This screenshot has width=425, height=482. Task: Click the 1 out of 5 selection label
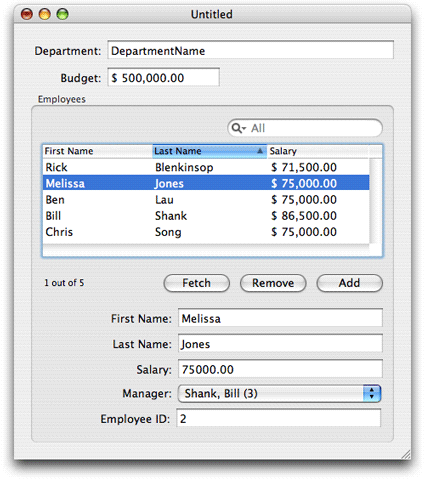64,283
